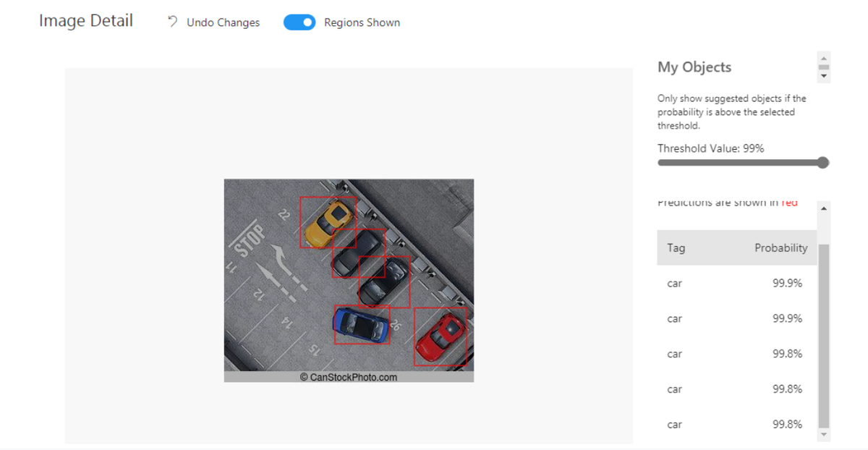Toggle the Regions Shown switch off

tap(299, 22)
